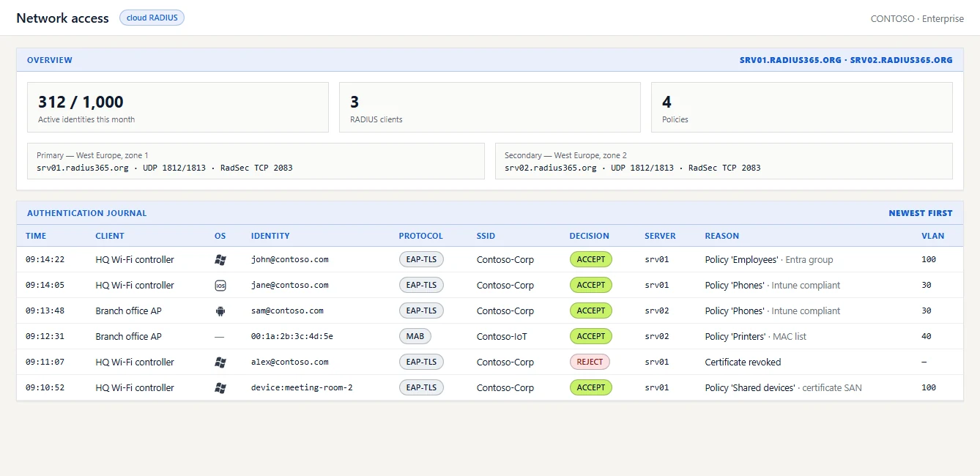Click iOS icon in jane@contoso.com row

click(x=220, y=285)
